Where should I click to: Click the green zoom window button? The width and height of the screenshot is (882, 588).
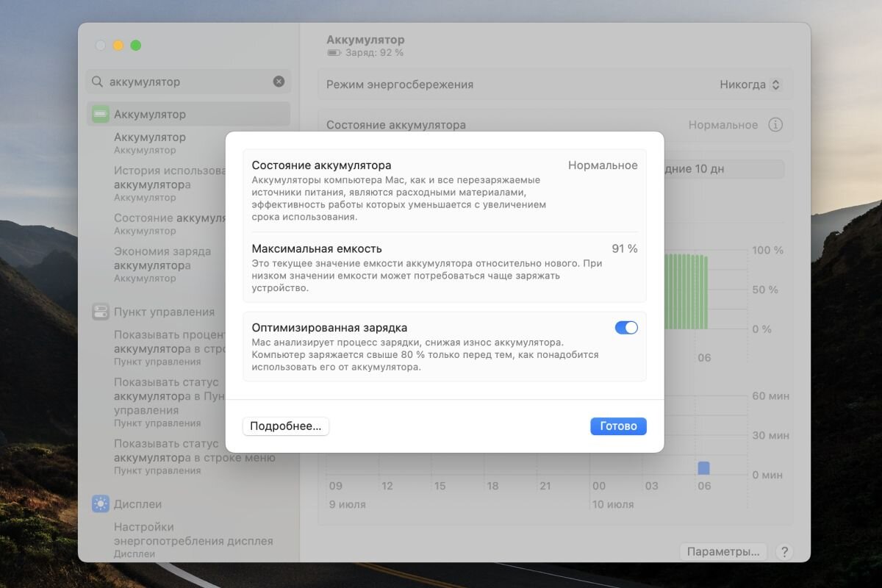[x=136, y=46]
